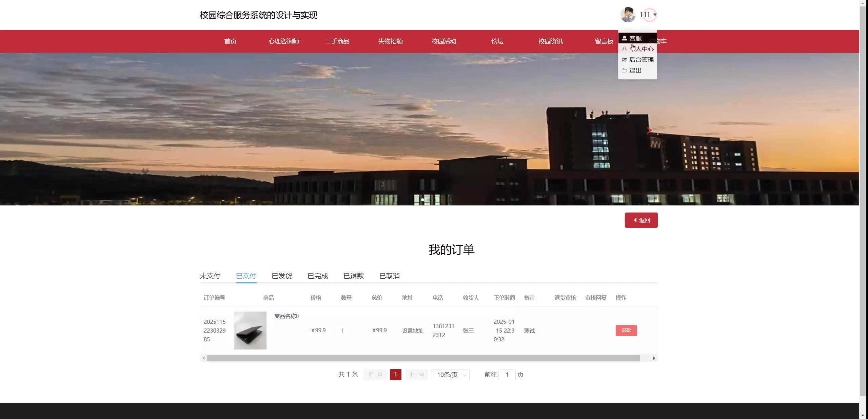Click the laptop product thumbnail
The image size is (868, 419).
tap(250, 331)
